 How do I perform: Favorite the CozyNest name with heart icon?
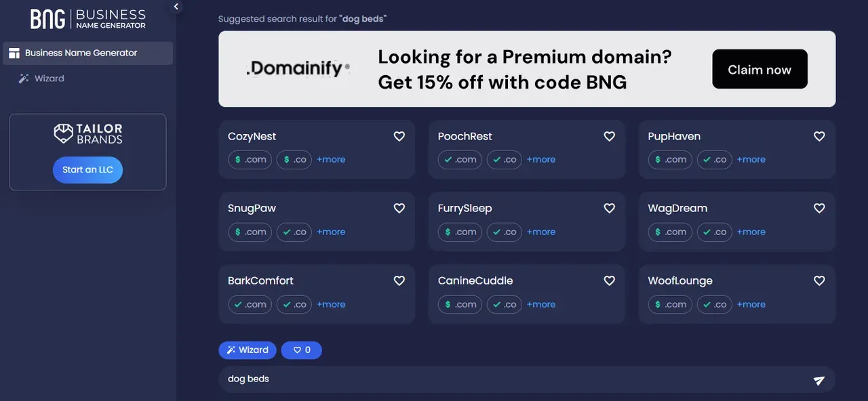(399, 137)
